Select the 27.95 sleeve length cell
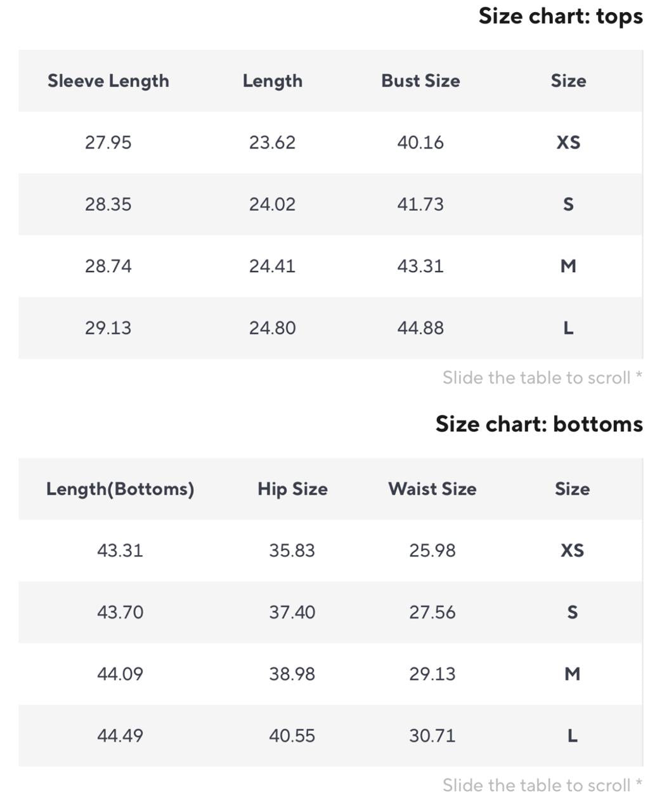662x812 pixels. coord(108,142)
